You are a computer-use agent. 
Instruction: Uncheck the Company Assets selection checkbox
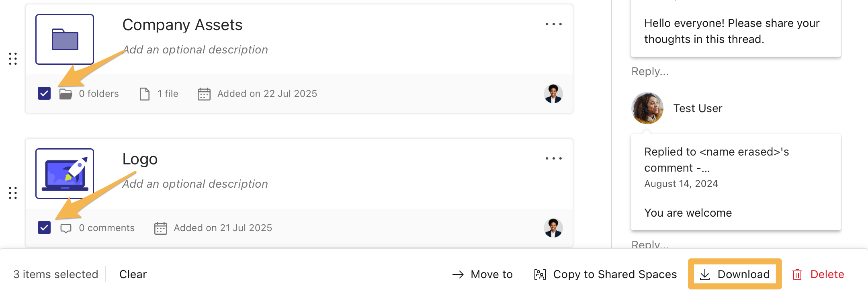[x=43, y=94]
